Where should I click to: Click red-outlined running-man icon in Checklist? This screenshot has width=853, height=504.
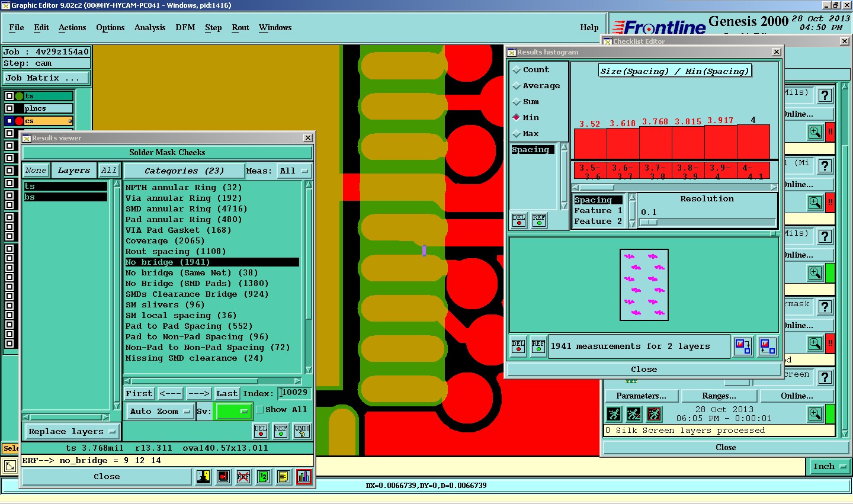tap(654, 413)
